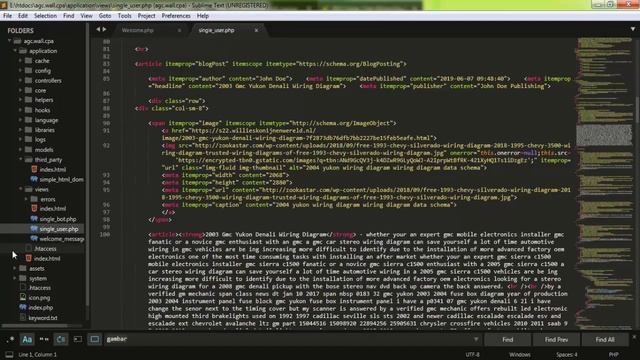Click the assets folder icon
The image size is (640, 360).
23,268
